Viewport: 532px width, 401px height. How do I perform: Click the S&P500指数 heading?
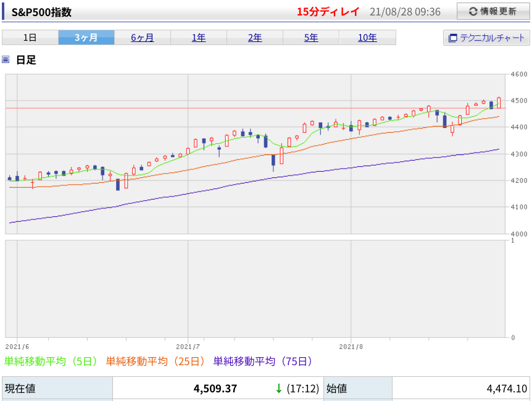41,12
